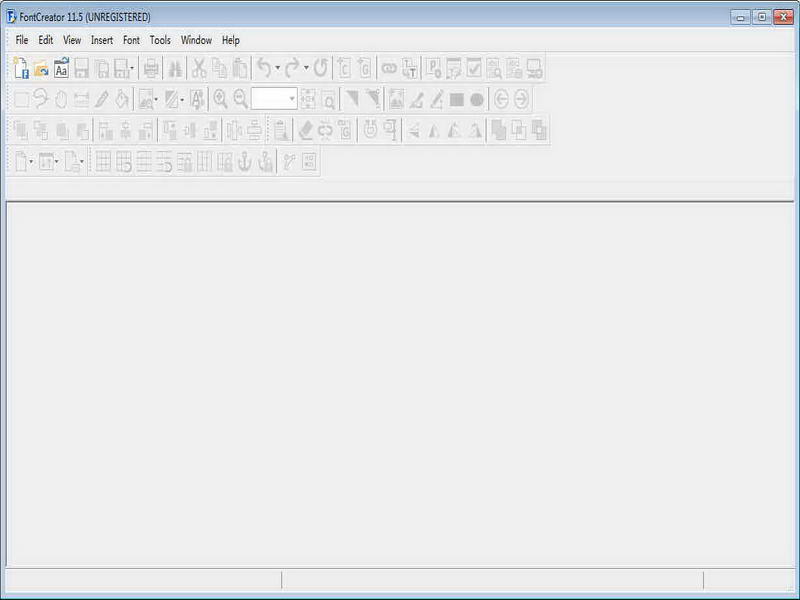This screenshot has width=800, height=600.
Task: Click the checkmark validation icon
Action: 474,68
